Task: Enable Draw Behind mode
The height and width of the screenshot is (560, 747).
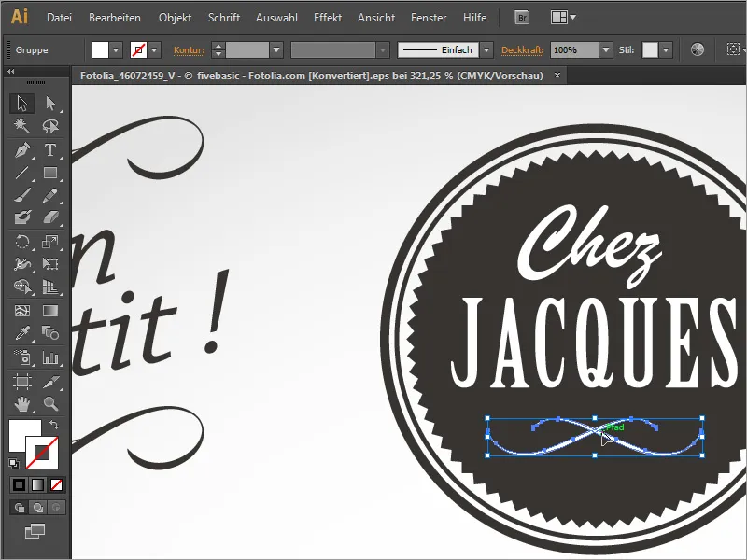Action: (x=37, y=508)
